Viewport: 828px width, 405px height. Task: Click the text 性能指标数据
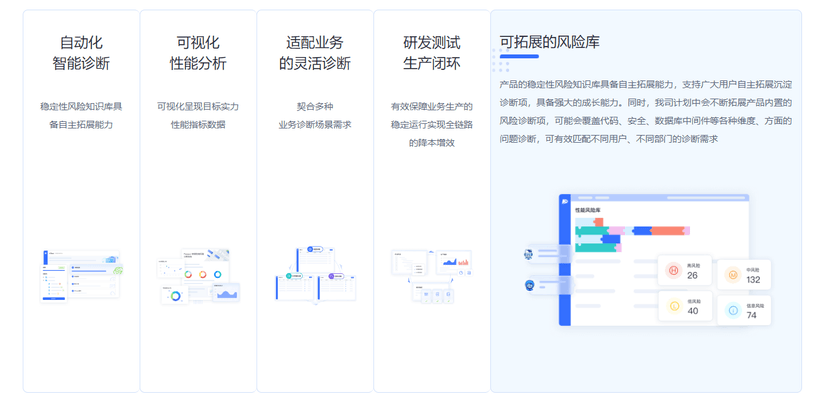[198, 125]
